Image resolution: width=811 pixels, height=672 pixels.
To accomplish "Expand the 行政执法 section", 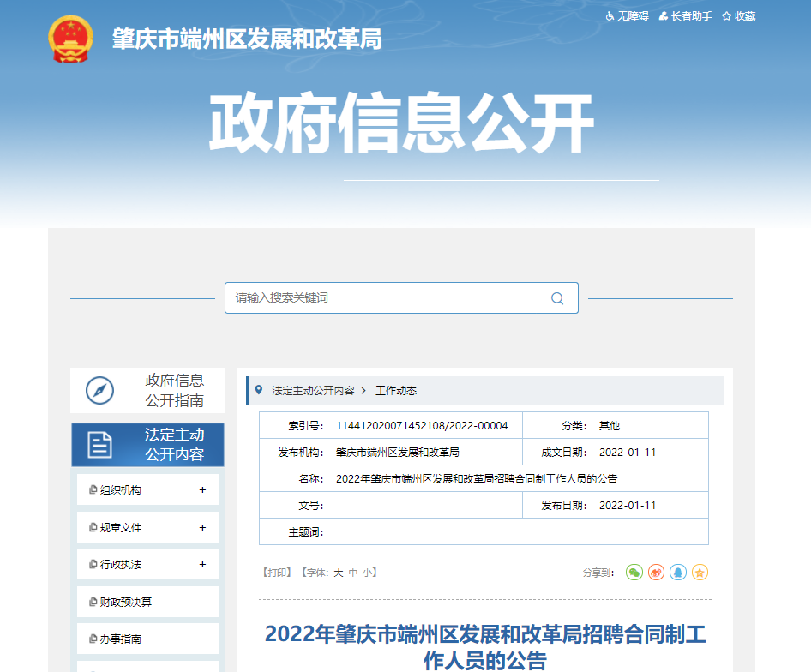I will [x=202, y=565].
